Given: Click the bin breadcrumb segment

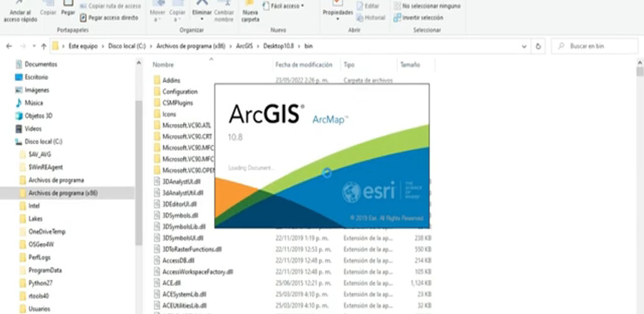Looking at the screenshot, I should point(308,46).
